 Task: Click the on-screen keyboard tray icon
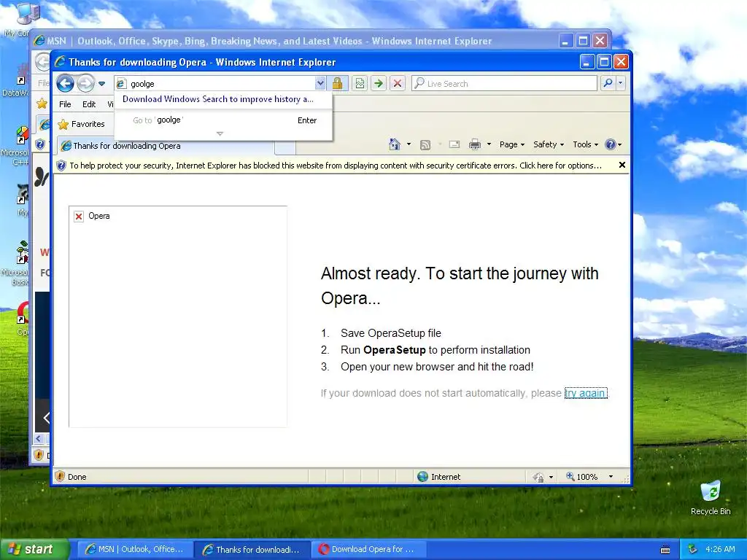tap(665, 550)
